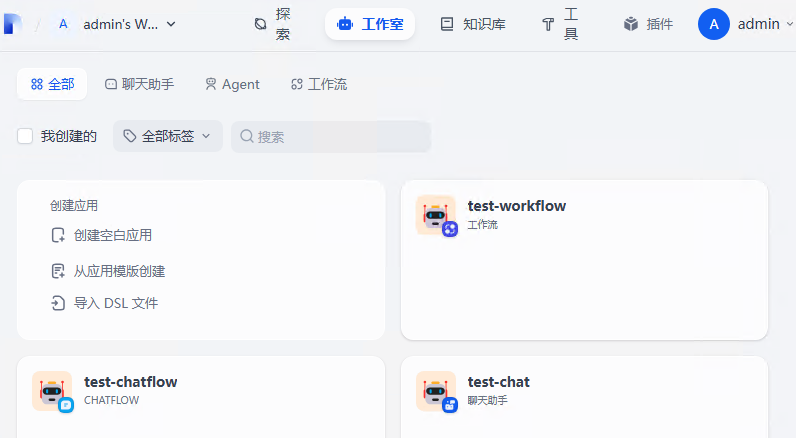This screenshot has height=438, width=796.
Task: Click the test-chat robot thumbnail
Action: pyautogui.click(x=436, y=391)
